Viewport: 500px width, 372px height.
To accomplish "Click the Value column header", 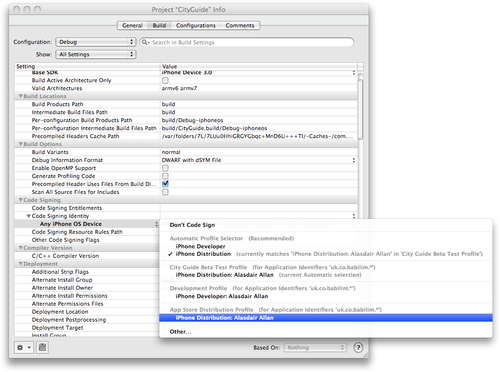I will coord(259,66).
